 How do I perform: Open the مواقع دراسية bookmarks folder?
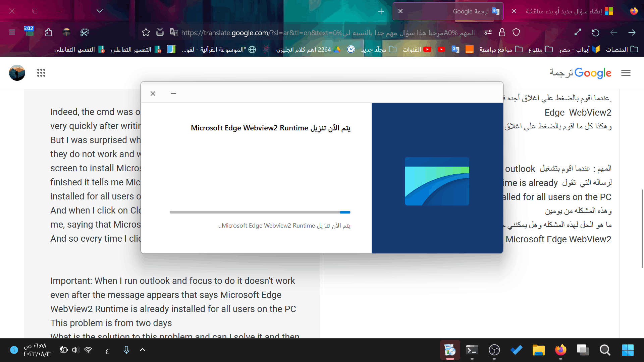coord(500,50)
